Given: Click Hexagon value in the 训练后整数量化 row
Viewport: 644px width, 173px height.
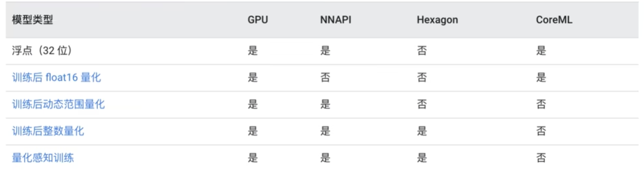Looking at the screenshot, I should click(422, 131).
